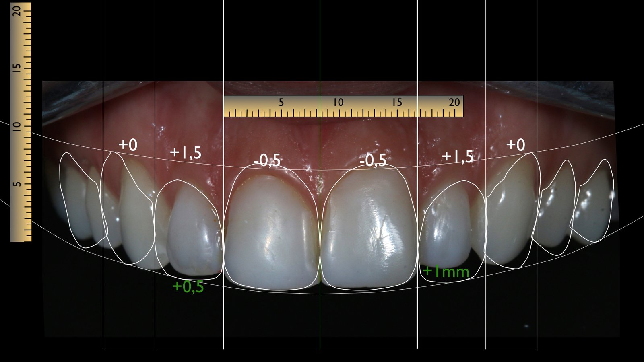The width and height of the screenshot is (644, 362).
Task: Select the central incisor outline left of the midline
Action: click(x=272, y=228)
